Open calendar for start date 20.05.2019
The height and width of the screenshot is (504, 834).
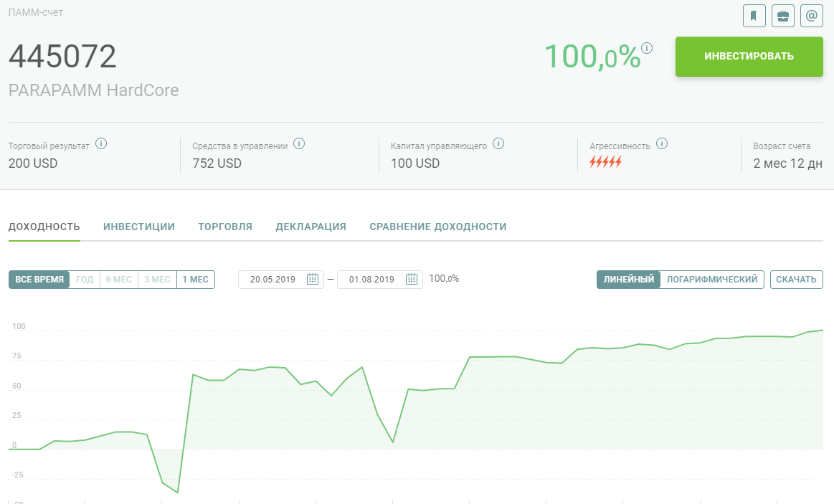click(313, 279)
